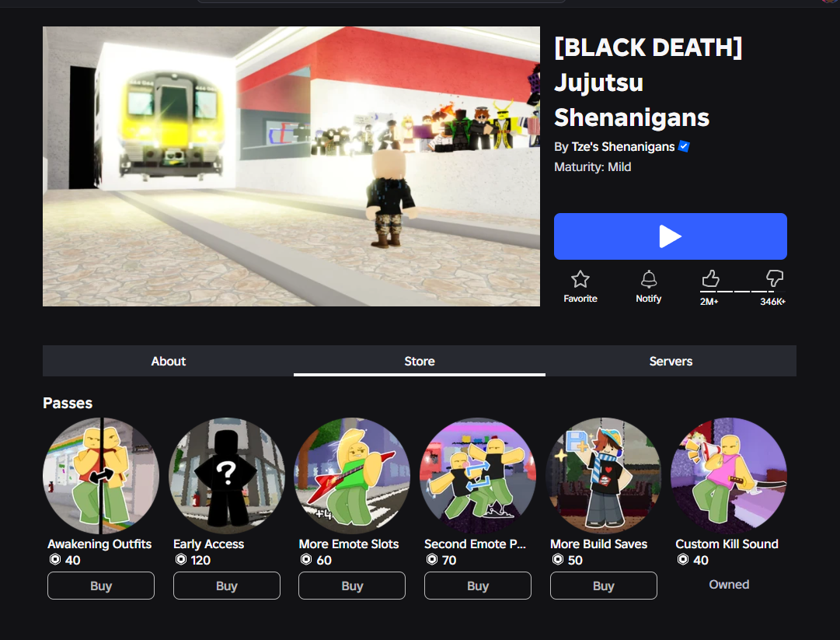Click the Passes section heading
840x640 pixels.
coord(68,403)
